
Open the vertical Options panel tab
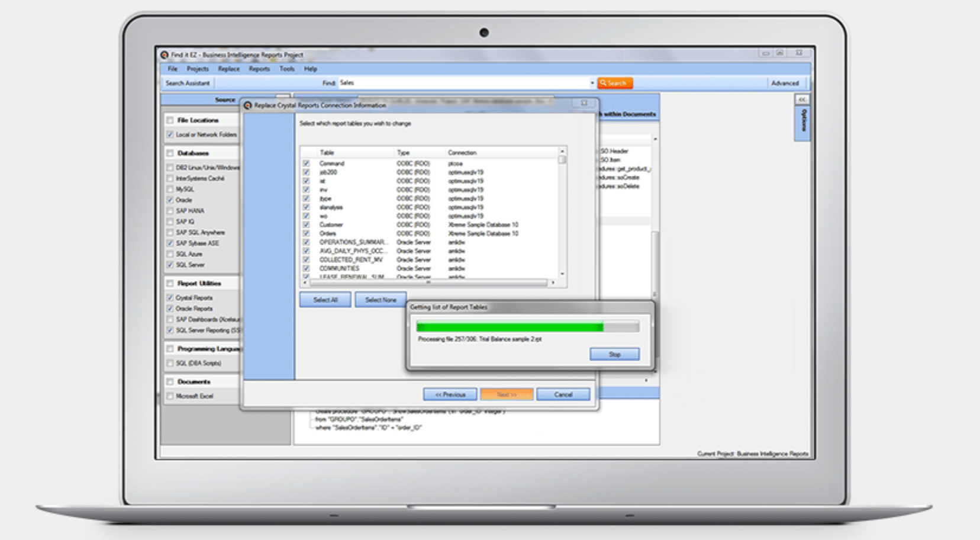tap(803, 123)
